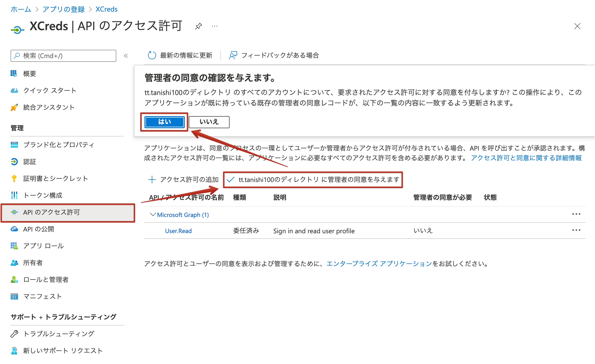595x364 pixels.
Task: Open the more options ellipsis beside title
Action: [x=215, y=26]
